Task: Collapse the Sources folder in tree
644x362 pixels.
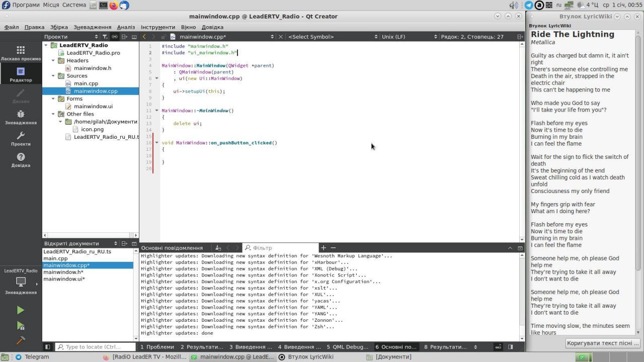Action: pyautogui.click(x=54, y=76)
